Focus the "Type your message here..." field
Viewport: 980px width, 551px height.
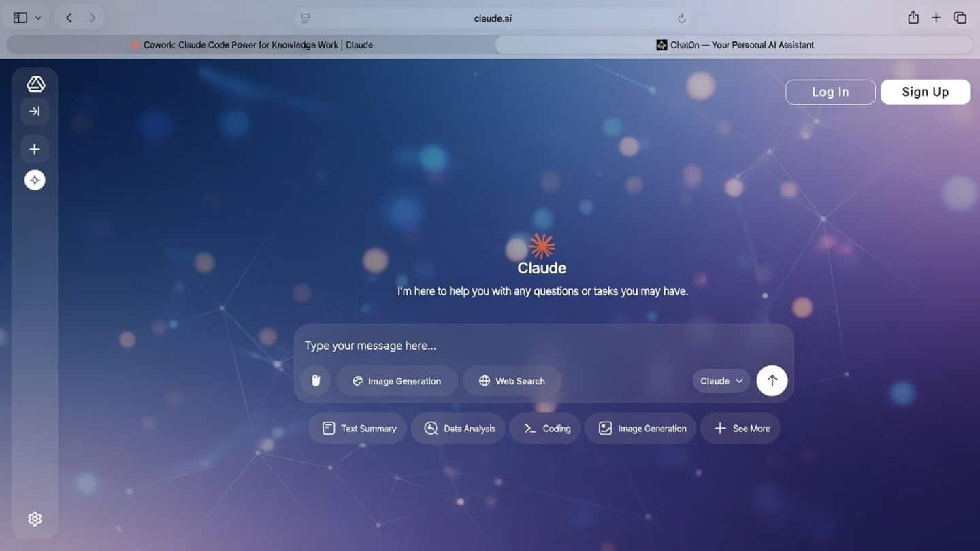543,346
